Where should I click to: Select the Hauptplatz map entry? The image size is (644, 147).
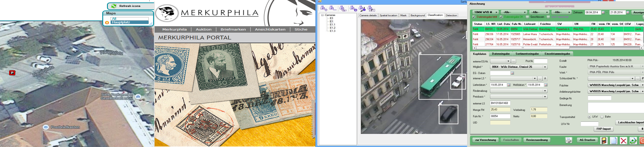pos(129,22)
